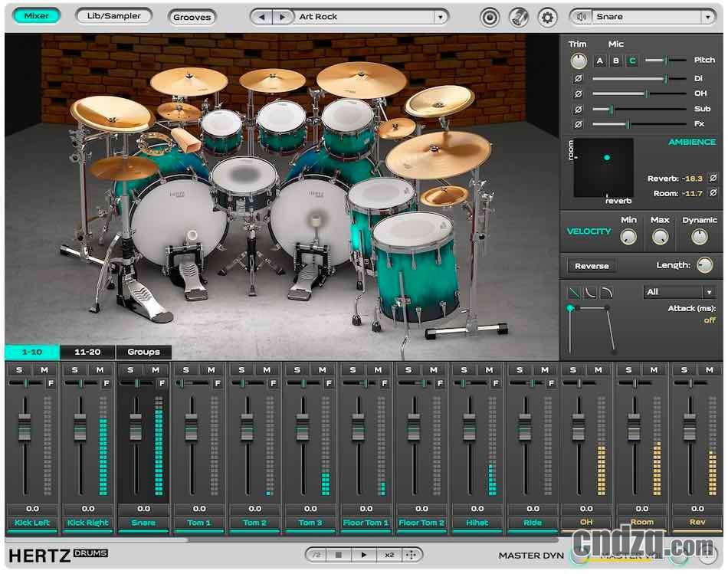Open the settings gear icon
728x574 pixels.
[x=548, y=16]
